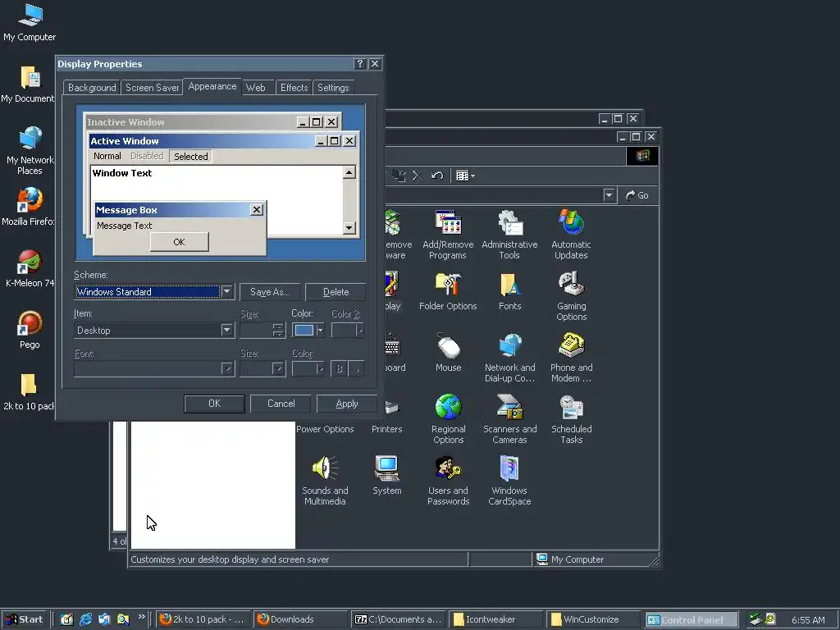Click the Delete (X) toolbar icon
Image resolution: width=840 pixels, height=630 pixels.
click(418, 176)
